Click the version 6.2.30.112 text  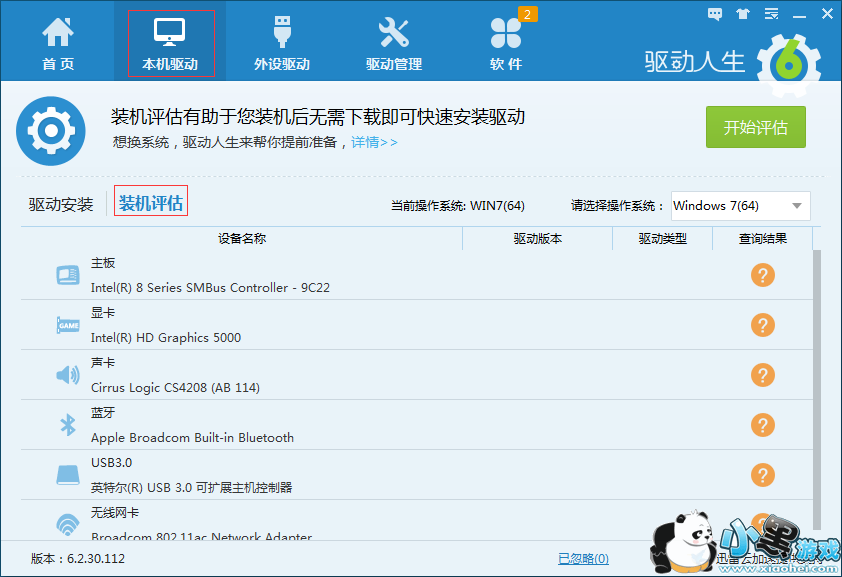pyautogui.click(x=78, y=559)
